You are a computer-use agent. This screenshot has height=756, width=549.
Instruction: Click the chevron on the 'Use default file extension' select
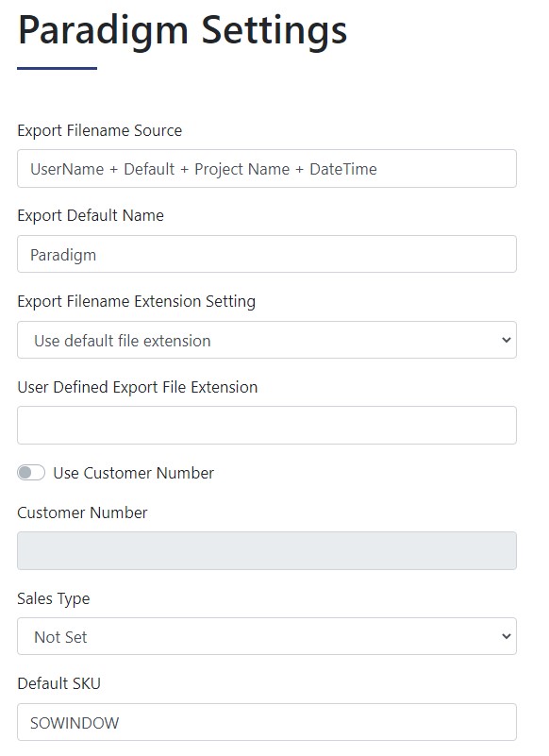506,340
